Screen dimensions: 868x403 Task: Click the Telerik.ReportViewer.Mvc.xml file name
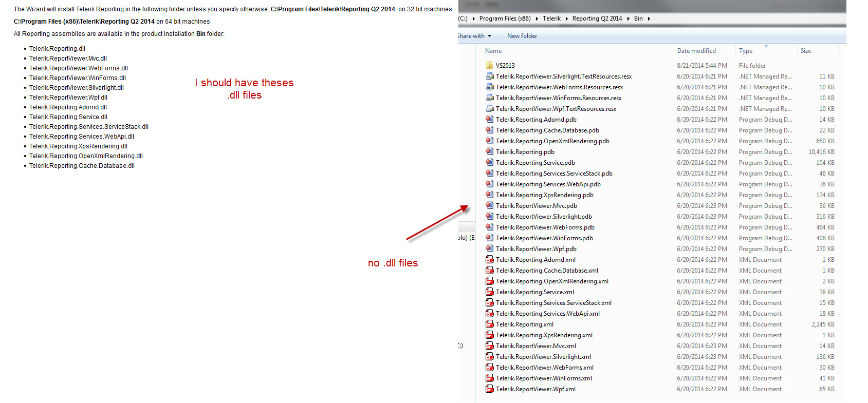[x=536, y=346]
